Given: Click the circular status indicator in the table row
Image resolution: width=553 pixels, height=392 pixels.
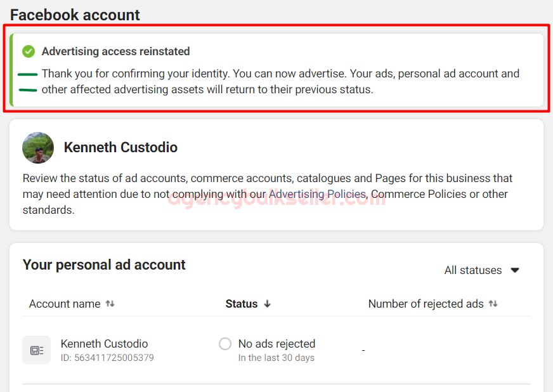Looking at the screenshot, I should 224,343.
